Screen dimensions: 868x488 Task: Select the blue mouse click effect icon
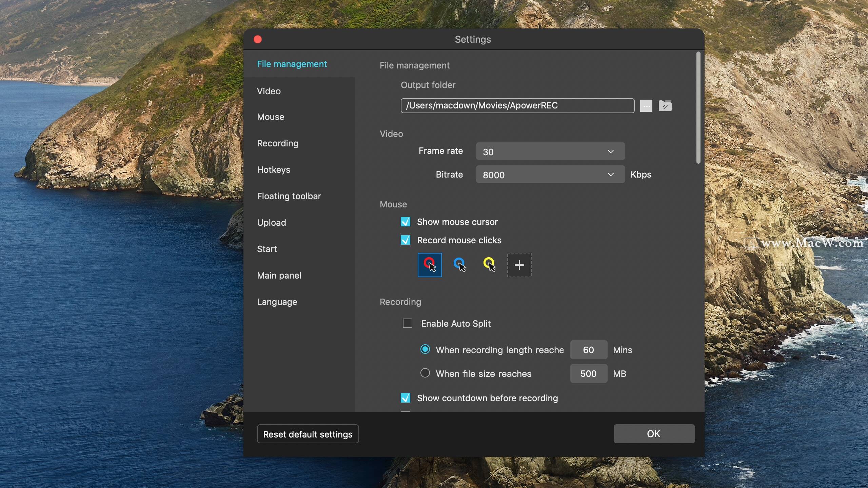(459, 265)
